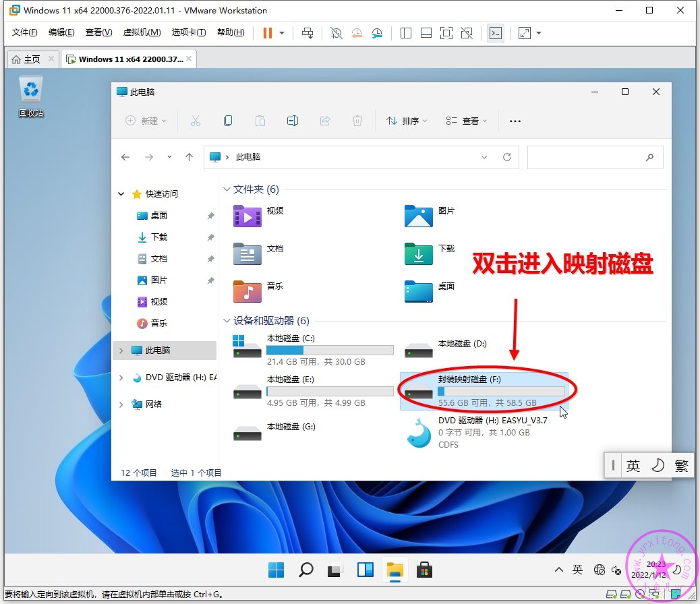Click the revert to snapshot icon

pos(357,33)
